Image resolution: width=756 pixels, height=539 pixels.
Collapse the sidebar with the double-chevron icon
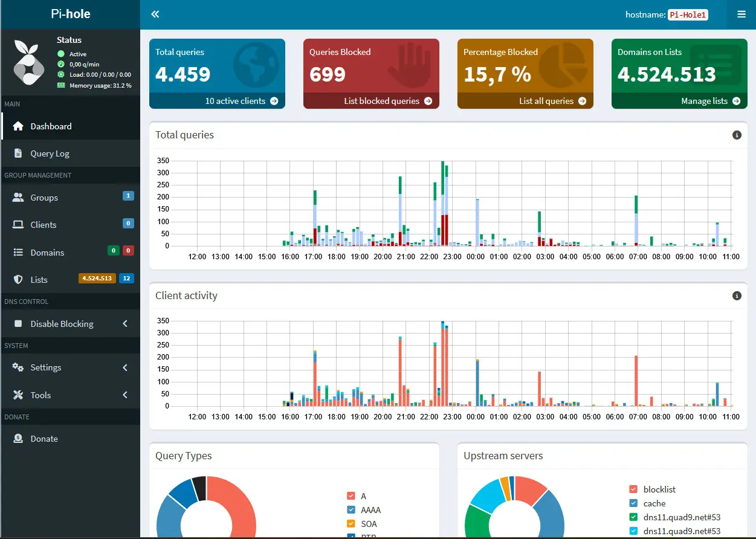155,15
